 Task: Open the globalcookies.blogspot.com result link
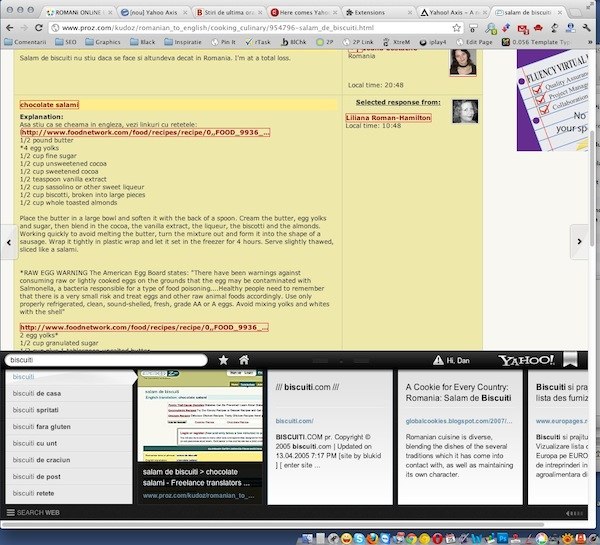(x=459, y=421)
